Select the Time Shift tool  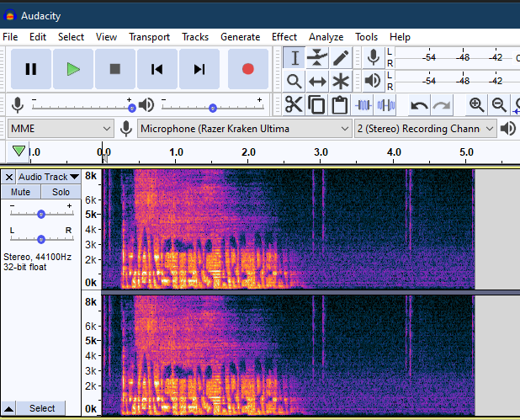(317, 82)
